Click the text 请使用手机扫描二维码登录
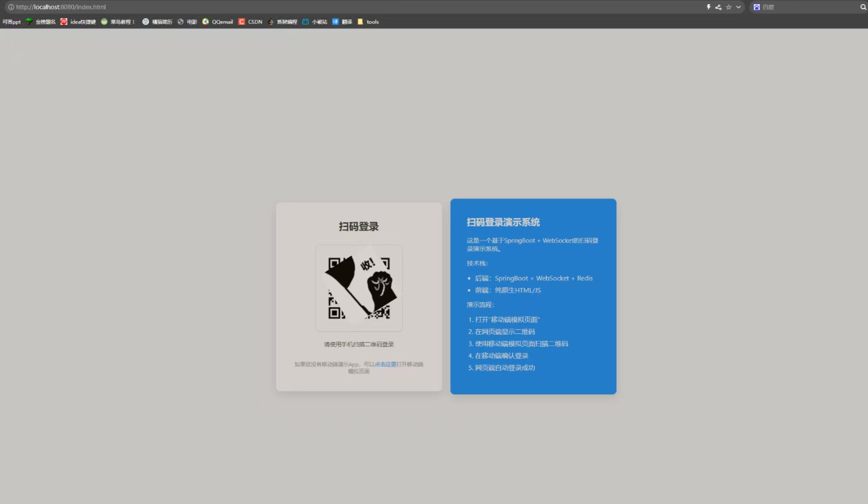The height and width of the screenshot is (504, 868). tap(359, 344)
